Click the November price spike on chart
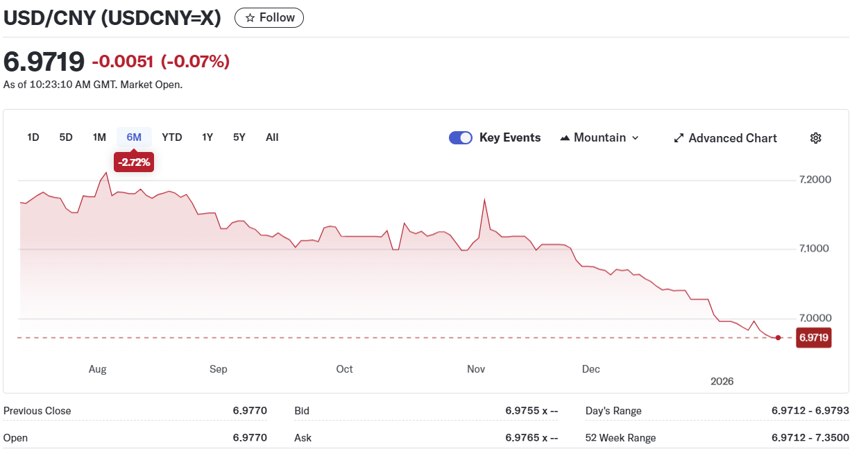Screen dimensions: 868x456 [484, 200]
